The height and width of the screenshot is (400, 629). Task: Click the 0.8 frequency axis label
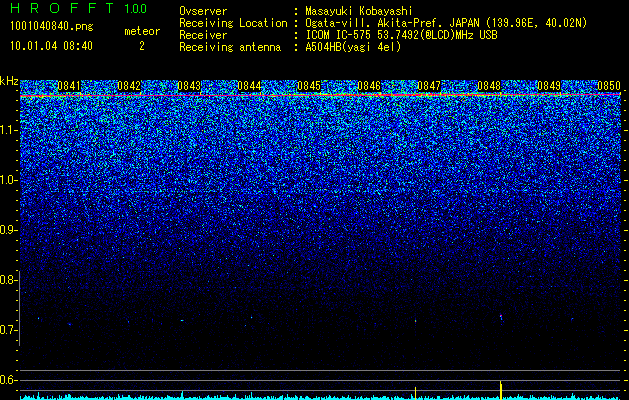(9, 280)
